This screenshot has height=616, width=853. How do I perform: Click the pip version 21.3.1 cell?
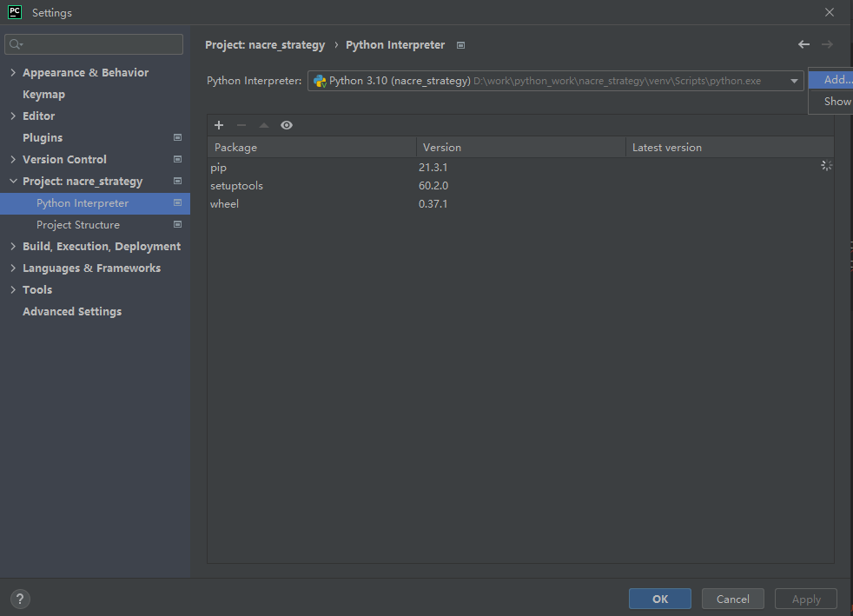[433, 168]
